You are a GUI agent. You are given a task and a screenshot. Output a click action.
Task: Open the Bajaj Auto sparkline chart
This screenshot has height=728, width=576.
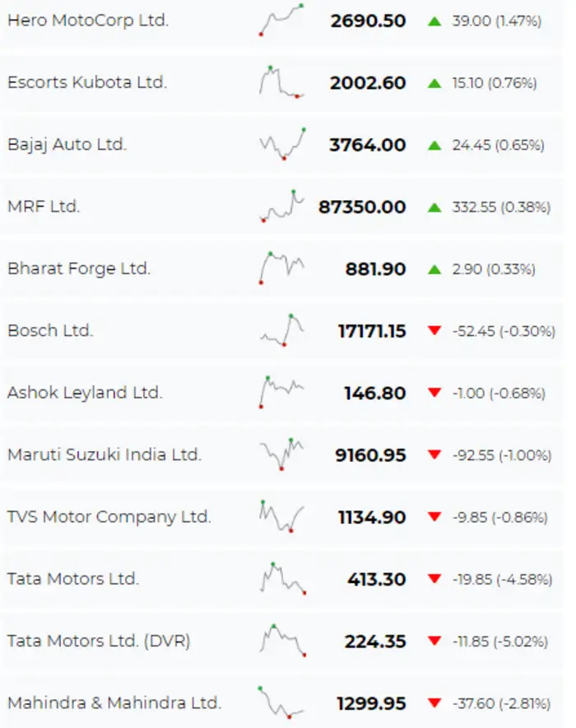282,143
